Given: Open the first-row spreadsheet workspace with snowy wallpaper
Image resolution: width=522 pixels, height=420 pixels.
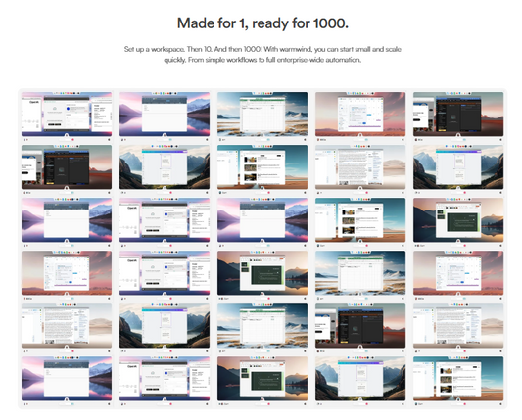Looking at the screenshot, I should pos(262,115).
